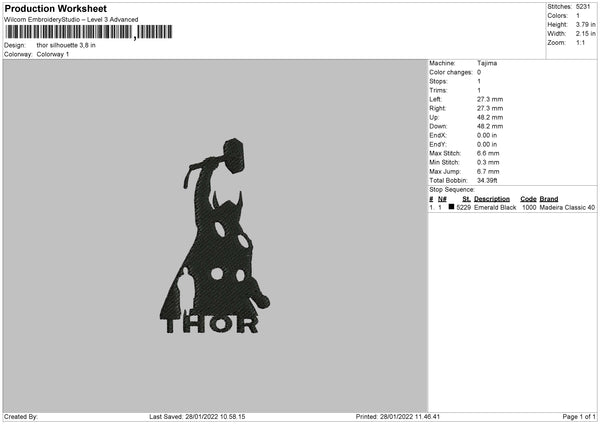Select the EndY value 0.00 in
The image size is (600, 424).
[x=487, y=144]
